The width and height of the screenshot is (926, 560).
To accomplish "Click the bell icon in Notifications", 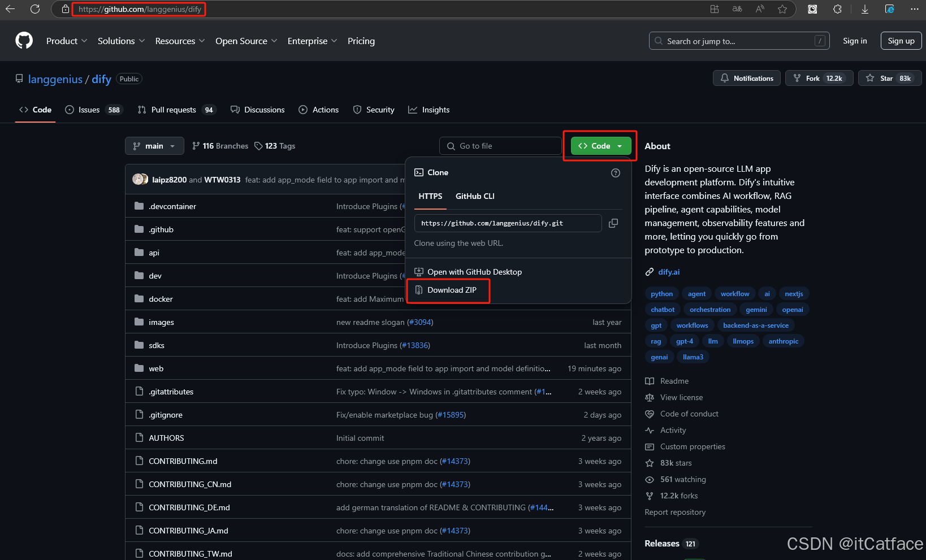I will [x=725, y=79].
